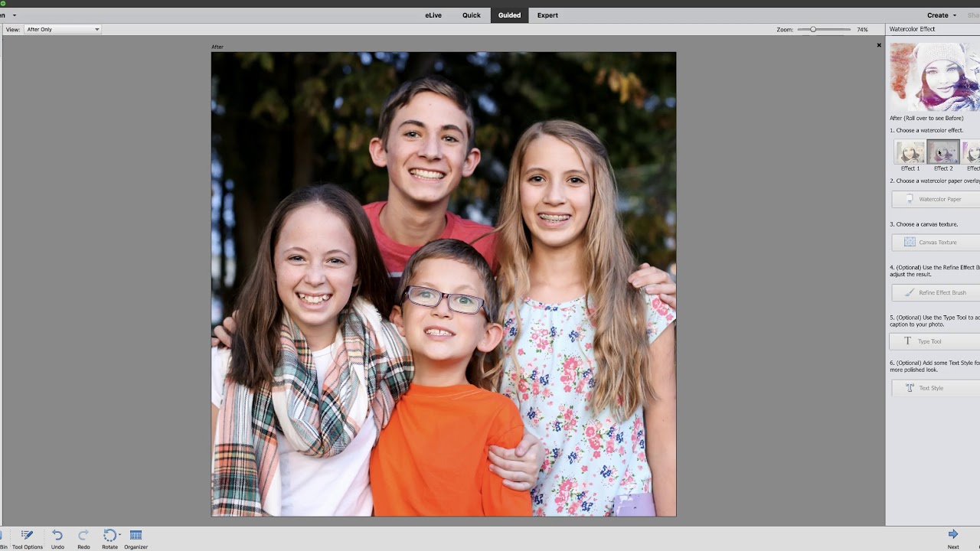The width and height of the screenshot is (980, 551).
Task: Select watercolor Effect 2 thumbnail
Action: pyautogui.click(x=943, y=152)
